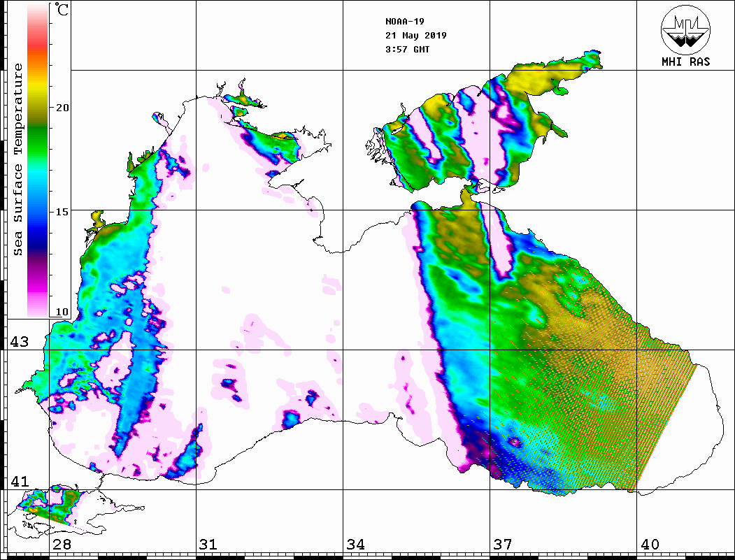Click the longitude label 37
735x560 pixels.
tap(502, 545)
